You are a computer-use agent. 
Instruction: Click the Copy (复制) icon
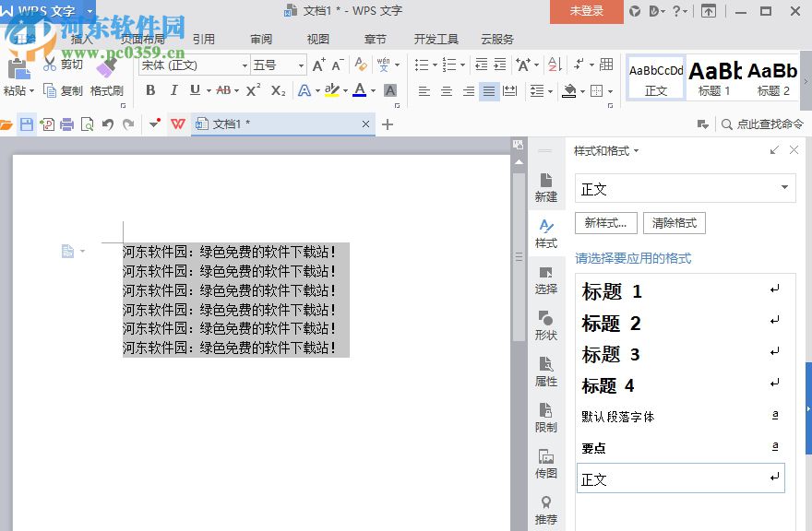click(x=50, y=90)
